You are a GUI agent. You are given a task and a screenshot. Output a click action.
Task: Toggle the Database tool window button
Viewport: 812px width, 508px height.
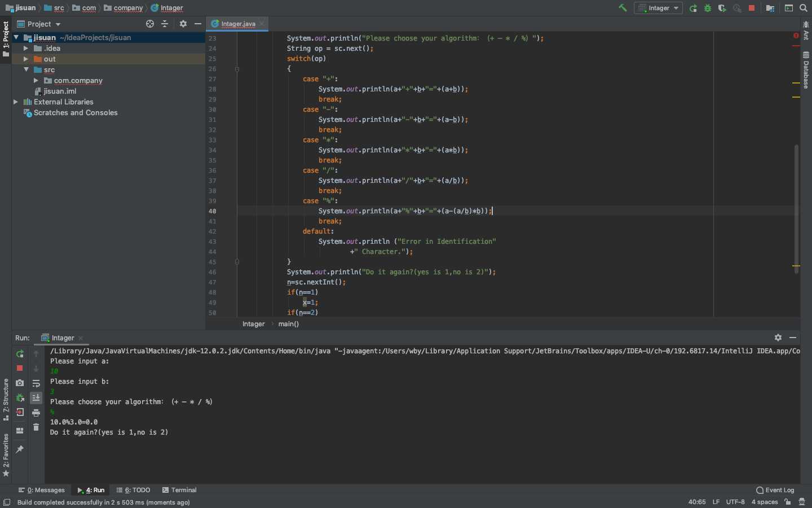tap(806, 71)
